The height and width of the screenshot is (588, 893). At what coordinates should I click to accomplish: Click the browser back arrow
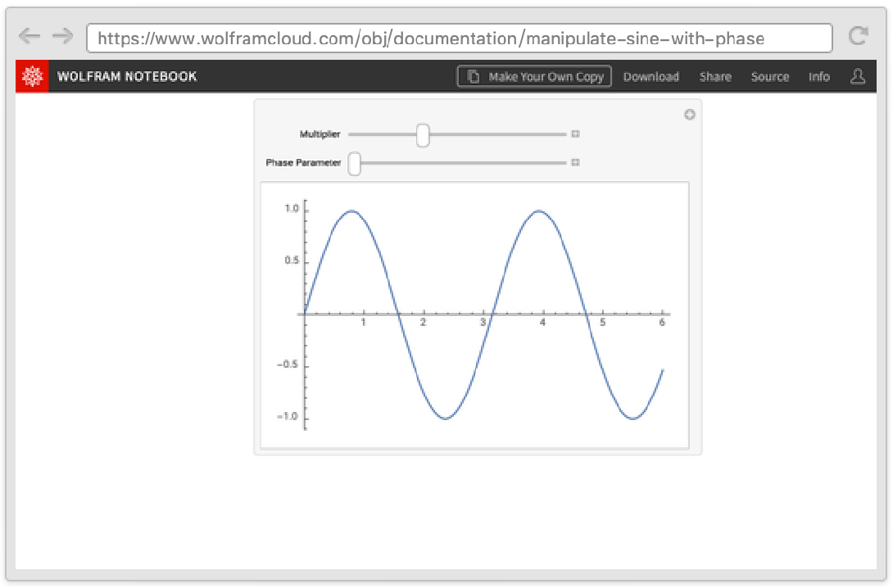pos(29,36)
